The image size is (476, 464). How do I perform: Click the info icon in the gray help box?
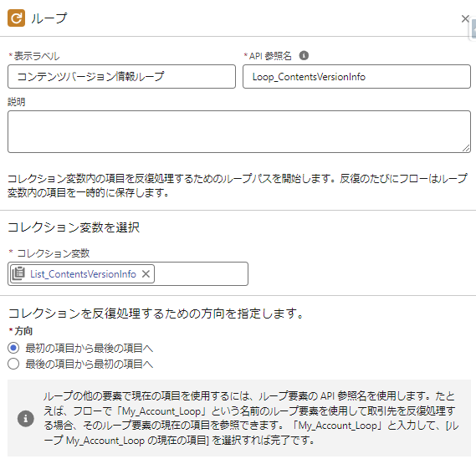[x=26, y=419]
